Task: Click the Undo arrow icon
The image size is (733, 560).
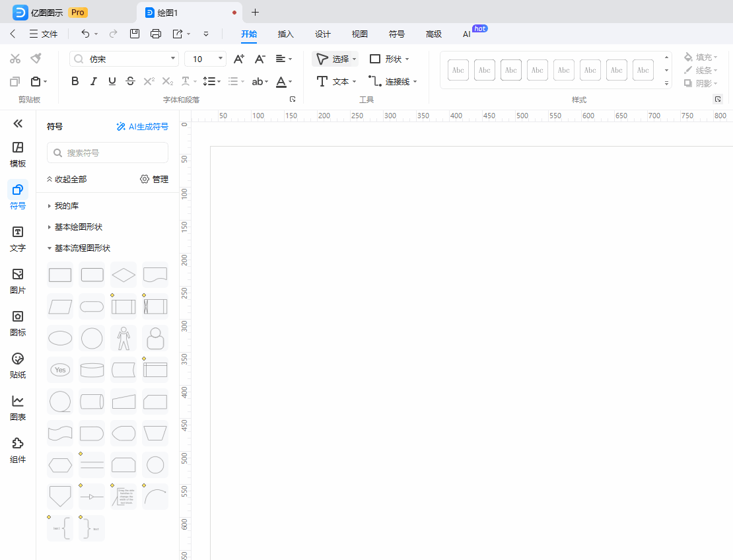Action: pyautogui.click(x=85, y=34)
